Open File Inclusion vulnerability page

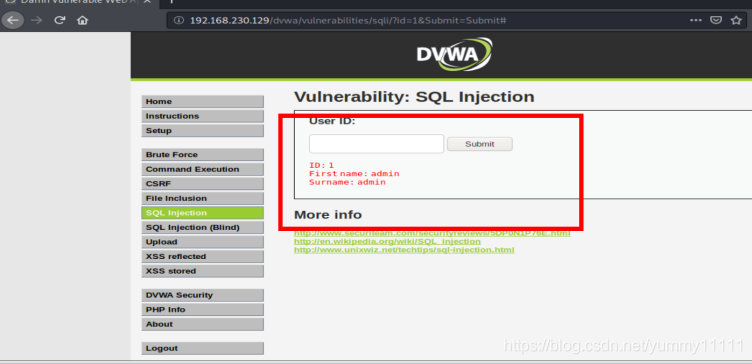pos(202,198)
